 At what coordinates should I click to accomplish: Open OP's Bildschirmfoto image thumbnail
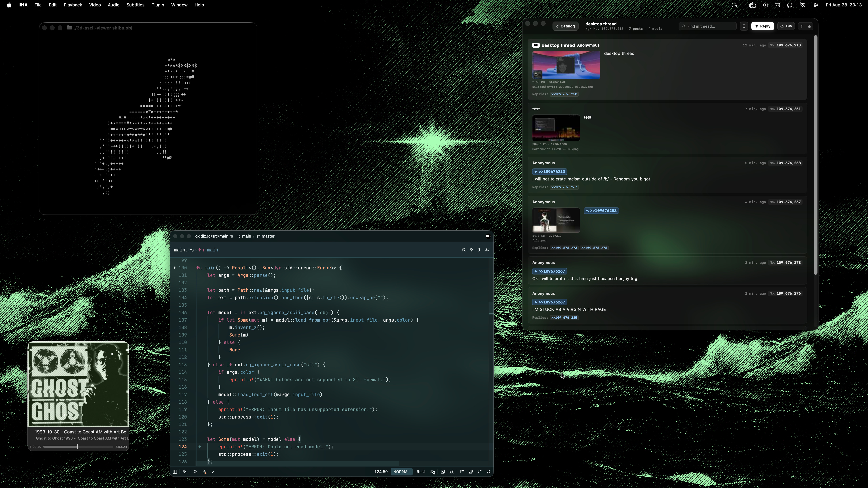point(566,65)
